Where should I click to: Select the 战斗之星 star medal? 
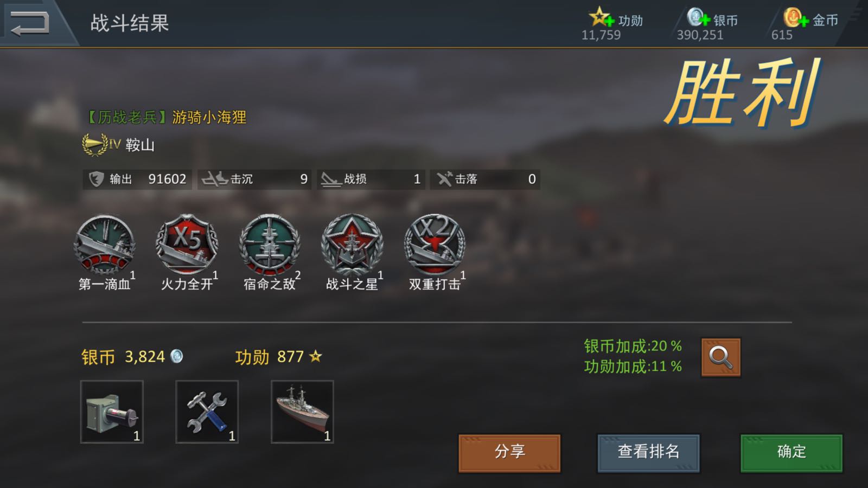point(352,244)
